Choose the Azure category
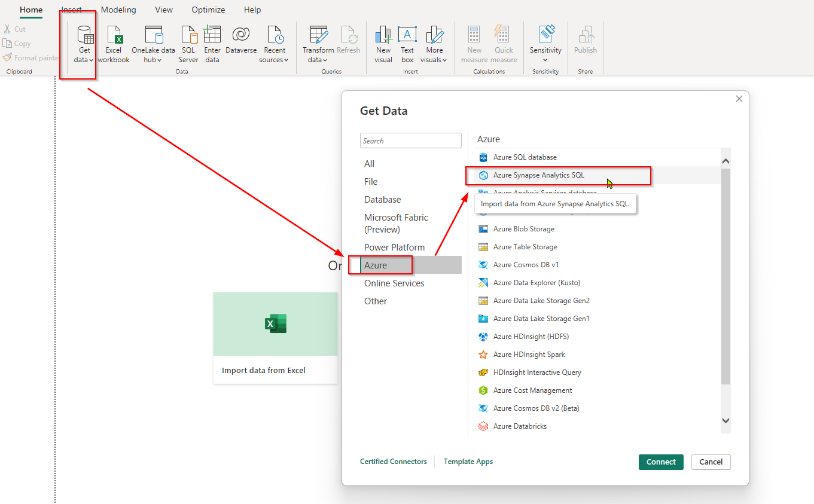 (x=411, y=265)
